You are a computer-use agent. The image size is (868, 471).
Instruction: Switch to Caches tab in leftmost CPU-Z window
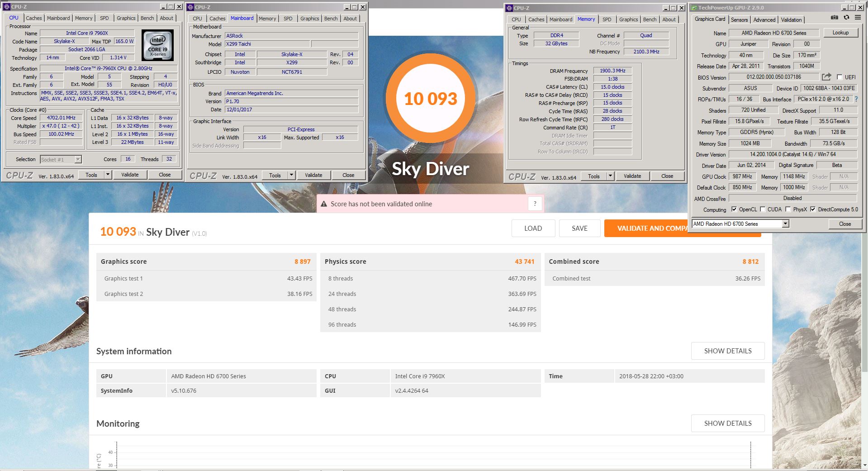33,18
